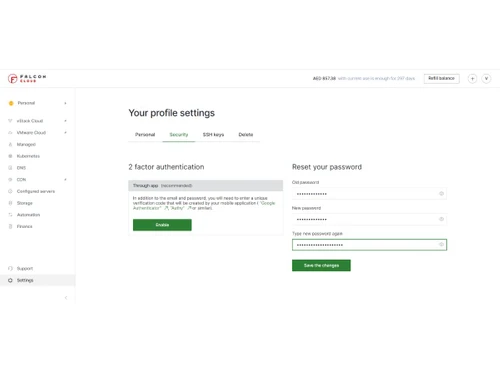Click the Settings gear icon
Screen dimensions: 500x375
click(10, 280)
